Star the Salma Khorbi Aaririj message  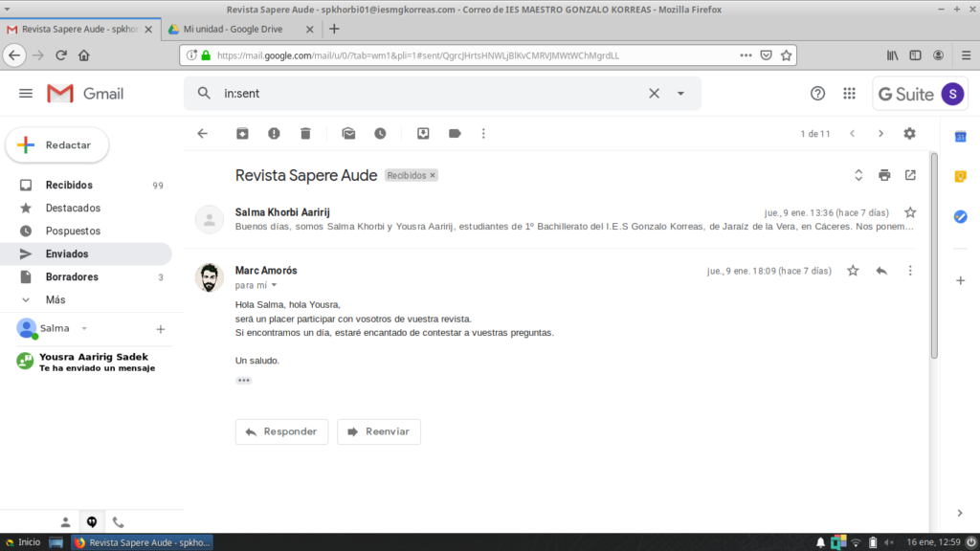click(x=910, y=212)
